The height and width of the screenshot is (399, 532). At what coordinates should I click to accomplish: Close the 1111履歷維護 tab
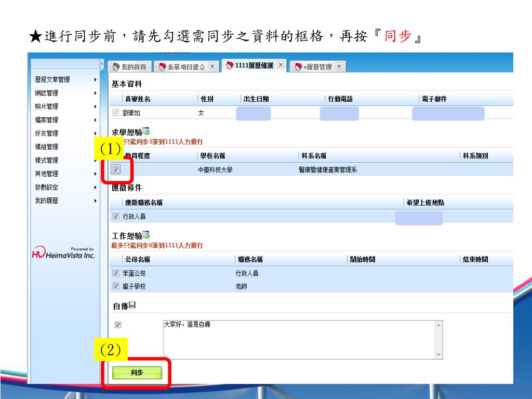tap(281, 64)
